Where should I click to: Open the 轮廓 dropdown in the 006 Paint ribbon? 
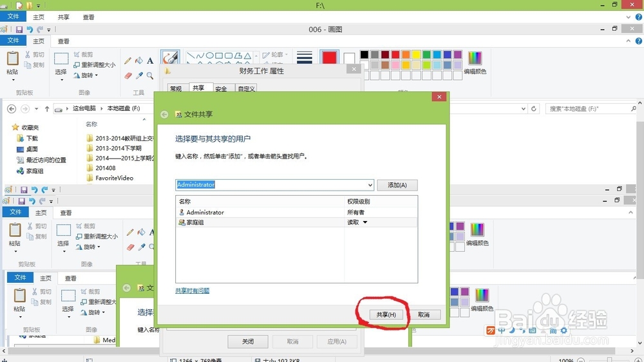pyautogui.click(x=275, y=55)
